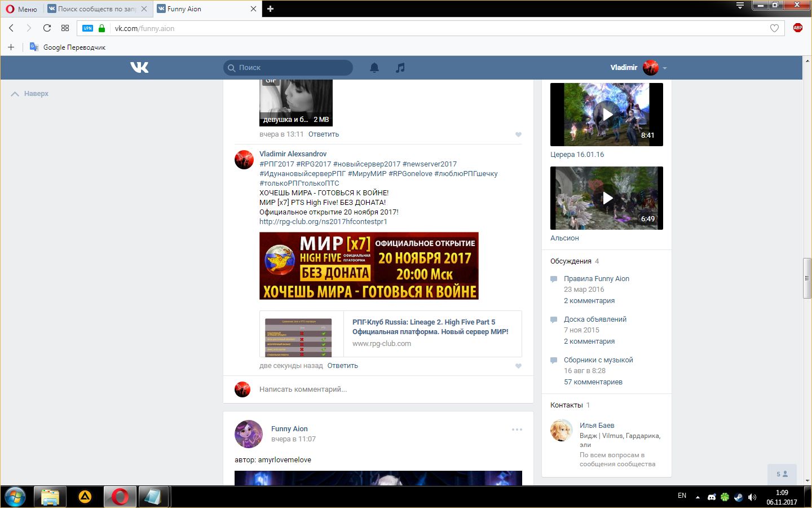This screenshot has width=812, height=508.
Task: Open РПГ-Клуб Russia link preview title
Action: (x=430, y=327)
